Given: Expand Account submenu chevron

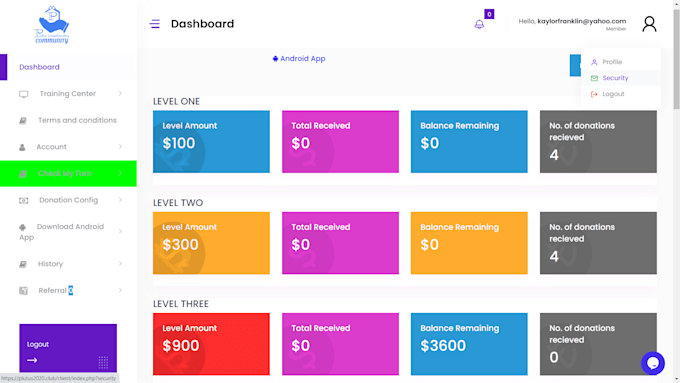Looking at the screenshot, I should point(120,147).
